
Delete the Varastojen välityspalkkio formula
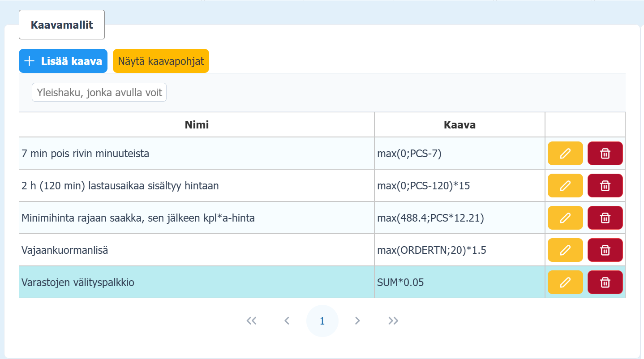[605, 282]
